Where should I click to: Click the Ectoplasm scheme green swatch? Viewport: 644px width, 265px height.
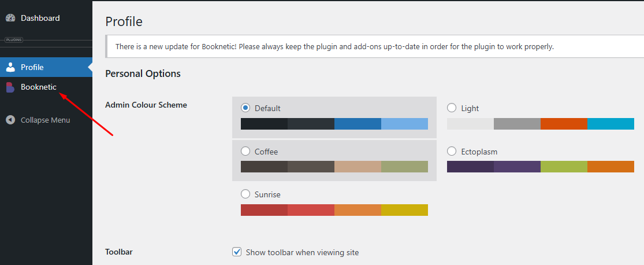(x=564, y=167)
